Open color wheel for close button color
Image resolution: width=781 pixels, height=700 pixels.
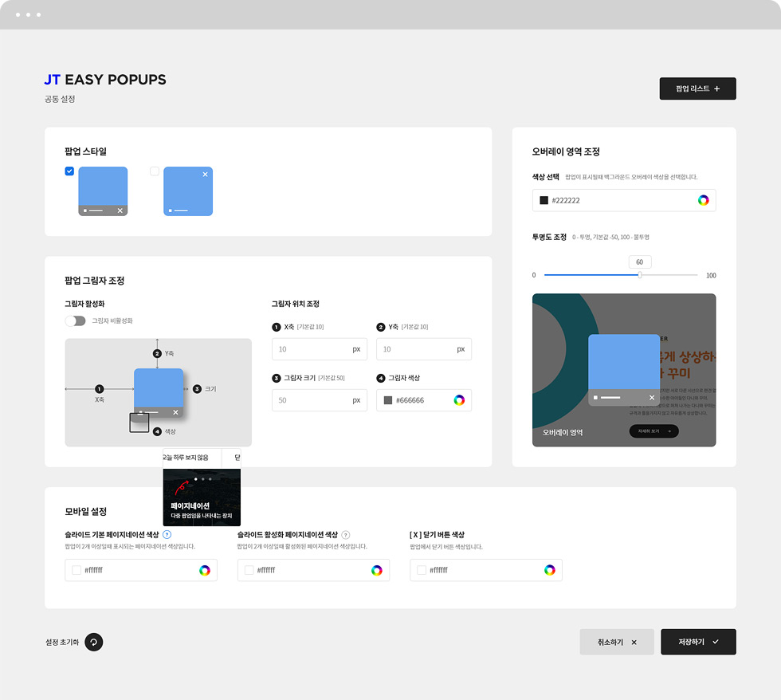(550, 570)
